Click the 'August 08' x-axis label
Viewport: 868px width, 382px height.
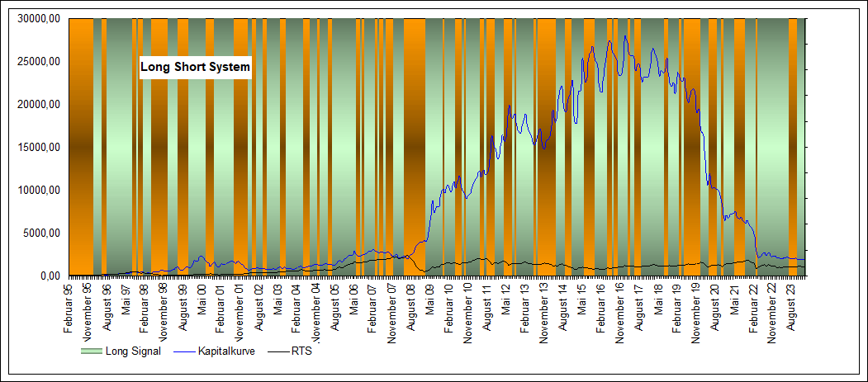410,308
